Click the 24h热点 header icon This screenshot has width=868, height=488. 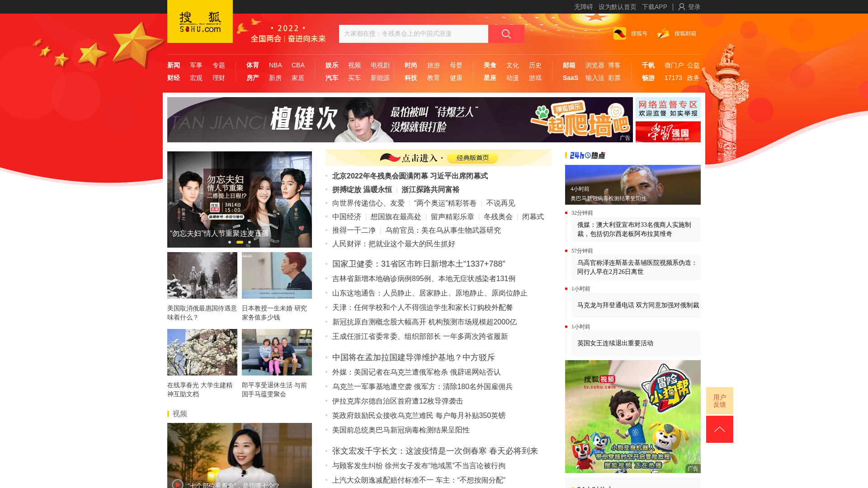(x=587, y=155)
